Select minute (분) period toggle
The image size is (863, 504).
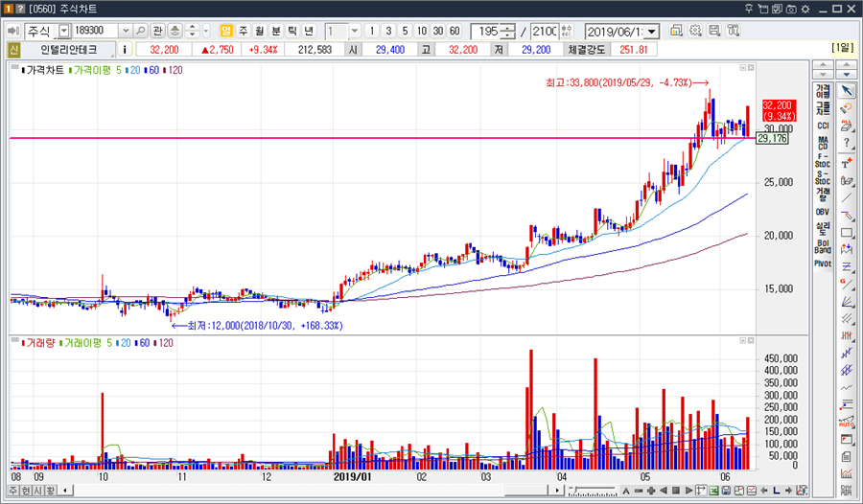(276, 31)
